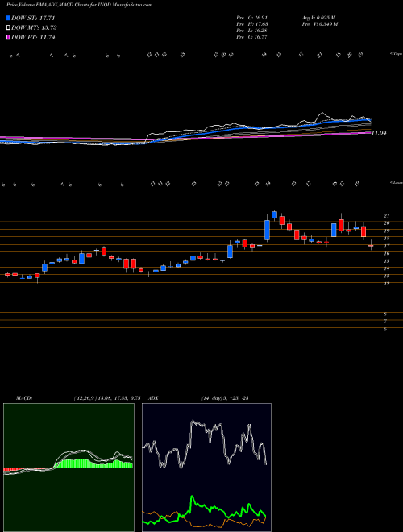Click the 'Pre V: 0.349 M' value
The height and width of the screenshot is (532, 403).
pos(318,24)
